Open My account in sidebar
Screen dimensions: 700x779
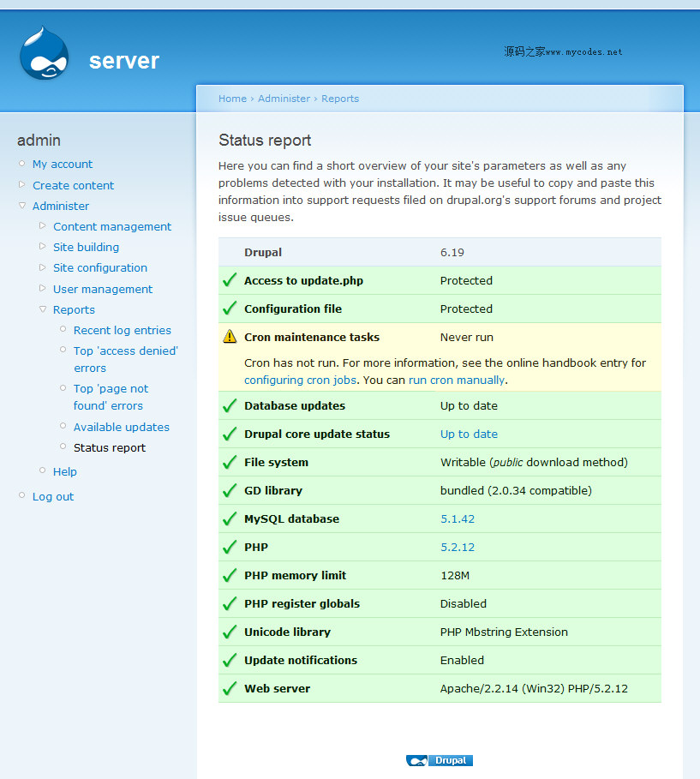pyautogui.click(x=63, y=164)
